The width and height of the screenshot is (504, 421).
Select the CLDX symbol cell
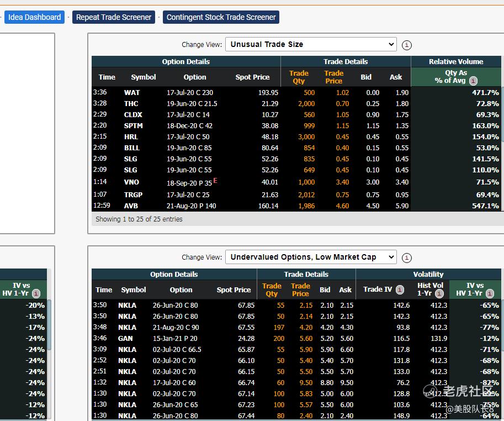tap(133, 115)
